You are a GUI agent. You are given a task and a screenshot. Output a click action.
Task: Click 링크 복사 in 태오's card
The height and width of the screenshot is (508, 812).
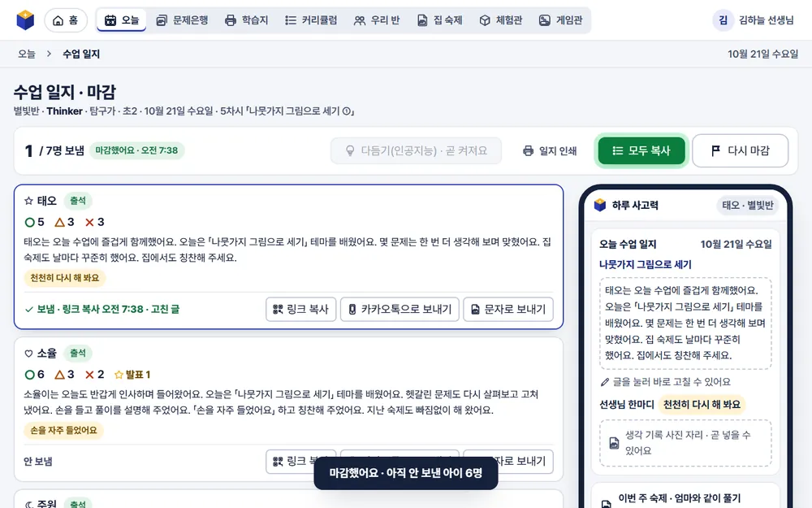point(301,309)
